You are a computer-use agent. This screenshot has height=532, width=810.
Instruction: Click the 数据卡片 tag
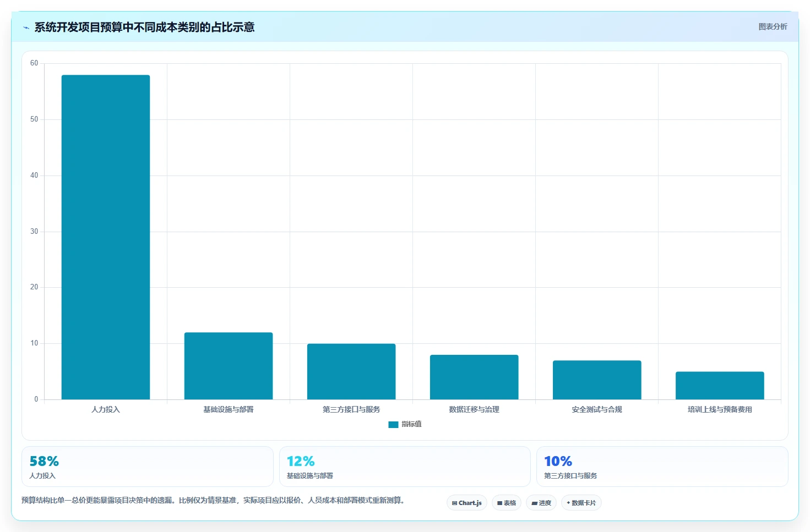pyautogui.click(x=581, y=503)
